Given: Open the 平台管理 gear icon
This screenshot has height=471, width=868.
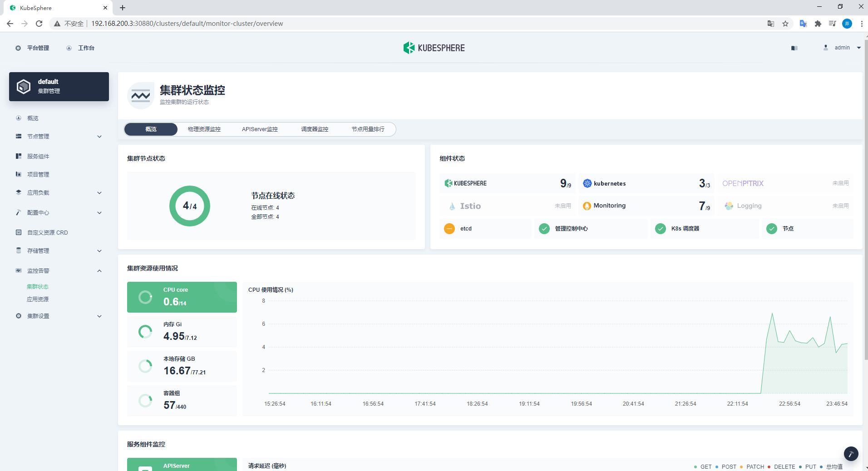Looking at the screenshot, I should click(x=18, y=48).
